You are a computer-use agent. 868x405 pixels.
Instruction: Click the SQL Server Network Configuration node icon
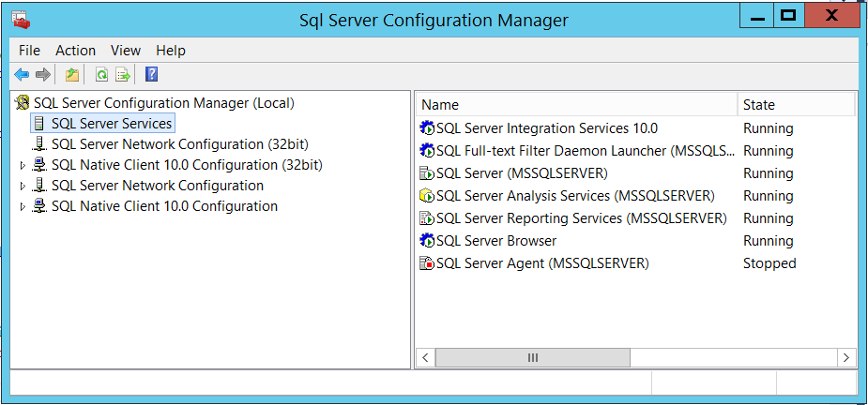(39, 186)
